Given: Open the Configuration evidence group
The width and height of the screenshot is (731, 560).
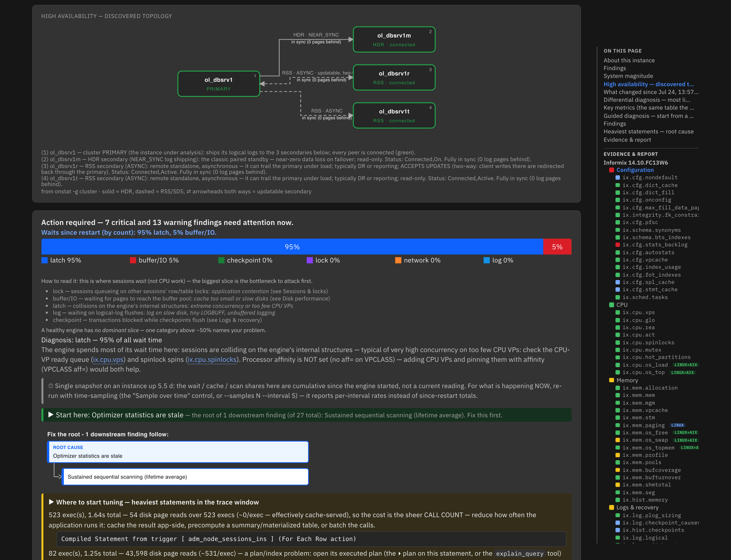Looking at the screenshot, I should [x=635, y=170].
